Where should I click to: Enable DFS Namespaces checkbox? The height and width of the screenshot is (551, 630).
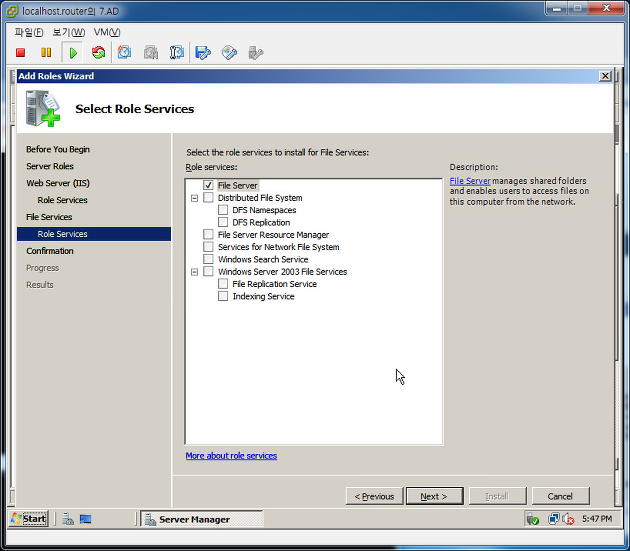(223, 210)
